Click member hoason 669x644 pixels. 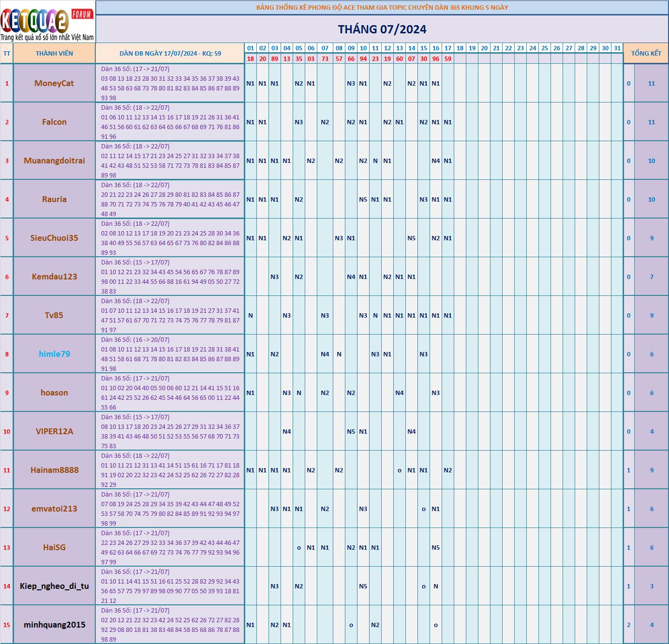(x=54, y=393)
